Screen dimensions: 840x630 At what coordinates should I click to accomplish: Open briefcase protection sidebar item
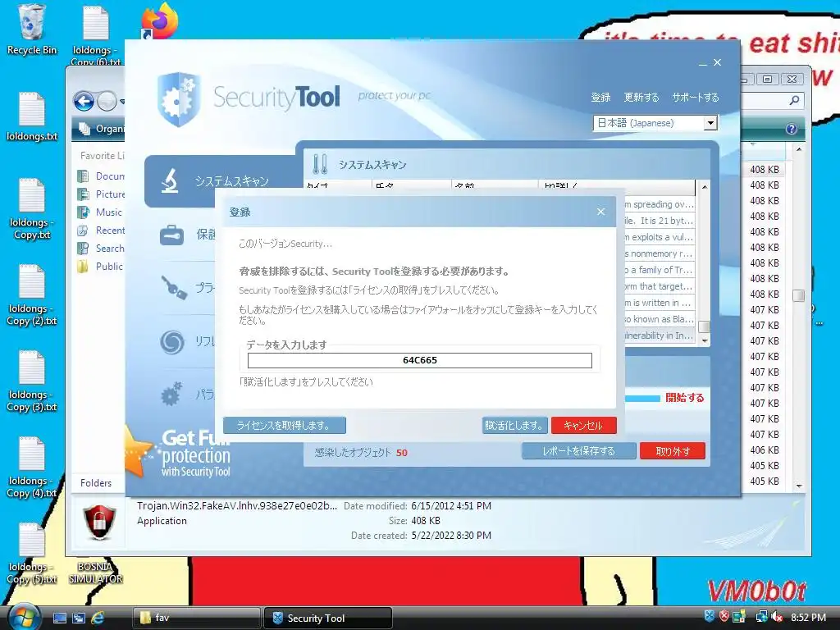pos(172,235)
